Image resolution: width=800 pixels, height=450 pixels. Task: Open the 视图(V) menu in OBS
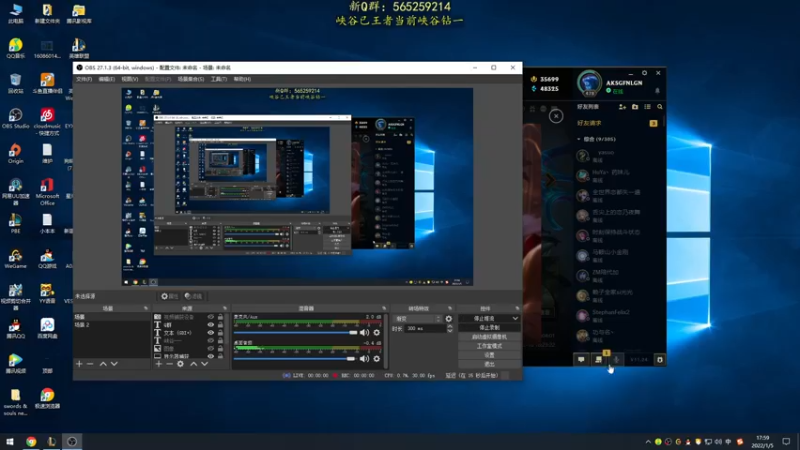tap(130, 79)
